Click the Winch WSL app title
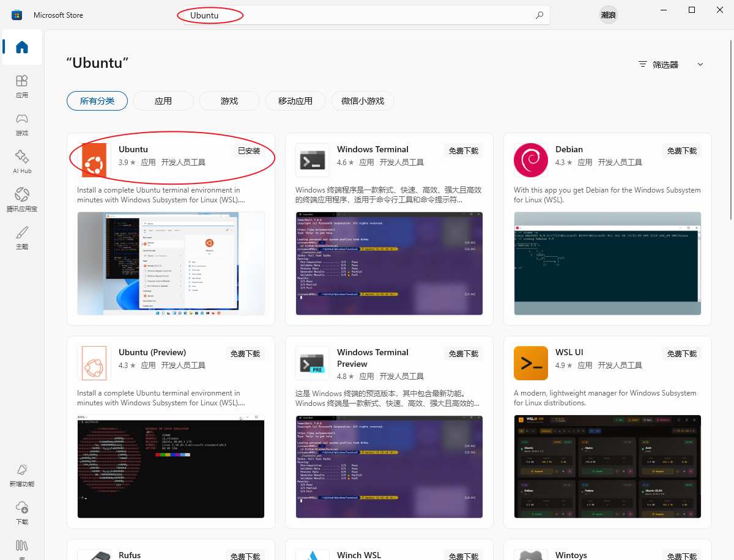This screenshot has width=734, height=560. tap(359, 555)
